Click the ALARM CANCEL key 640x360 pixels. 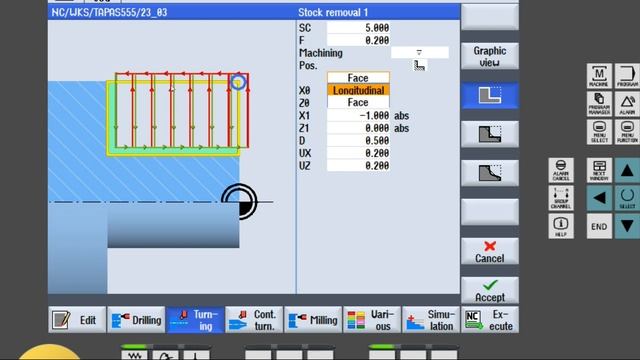561,170
